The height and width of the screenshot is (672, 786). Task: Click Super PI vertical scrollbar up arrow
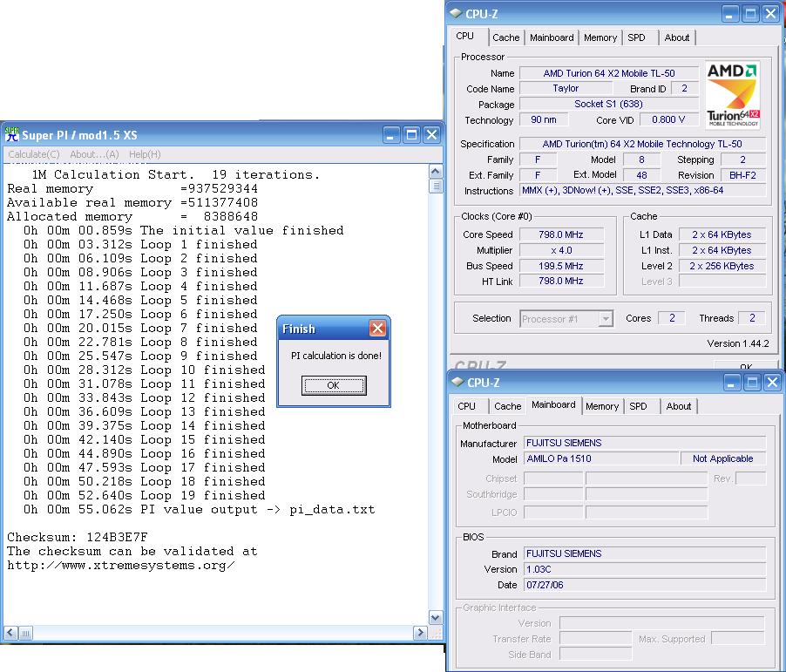click(436, 172)
